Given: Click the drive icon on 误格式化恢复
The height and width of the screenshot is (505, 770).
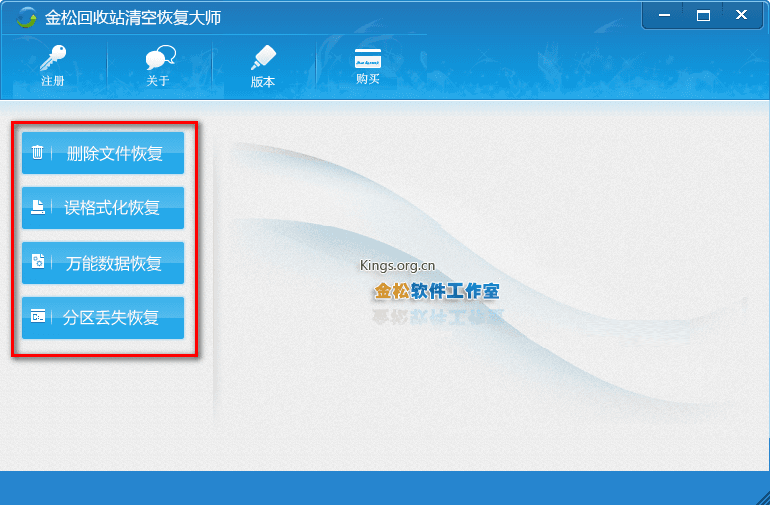Looking at the screenshot, I should tap(38, 207).
